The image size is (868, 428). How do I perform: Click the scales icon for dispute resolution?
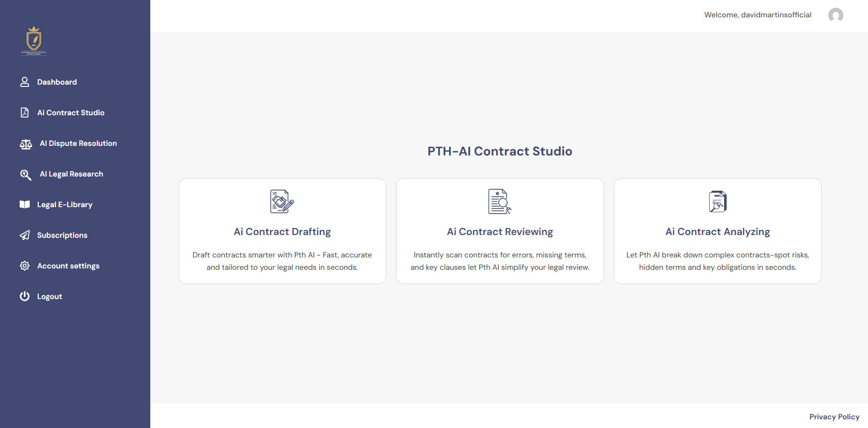click(26, 144)
